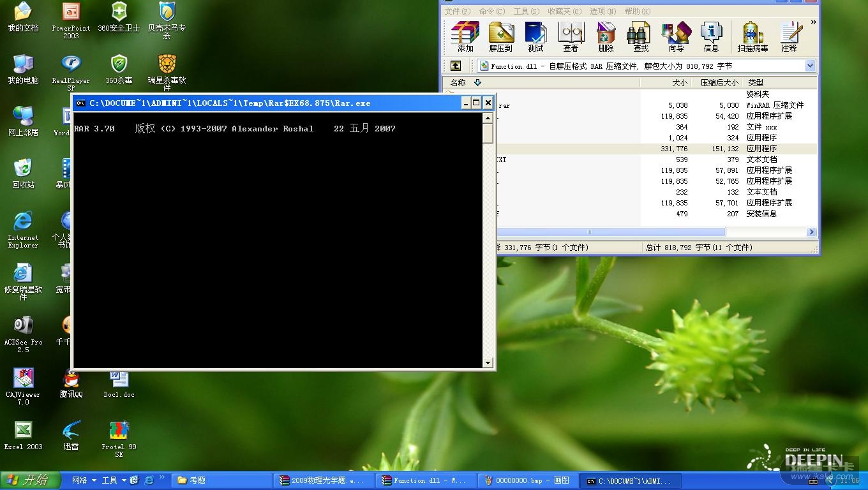This screenshot has height=490, width=868.
Task: Open the 工具 (Tools) menu in WinRAR
Action: [526, 11]
